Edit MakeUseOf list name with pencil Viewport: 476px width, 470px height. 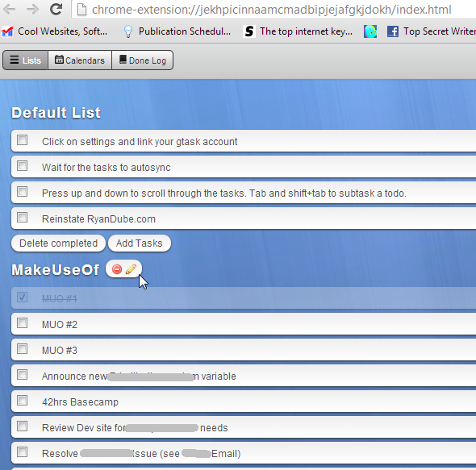tap(132, 268)
